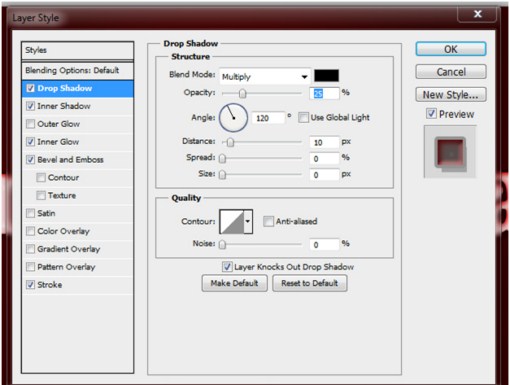Click the New Style... button

click(x=451, y=95)
